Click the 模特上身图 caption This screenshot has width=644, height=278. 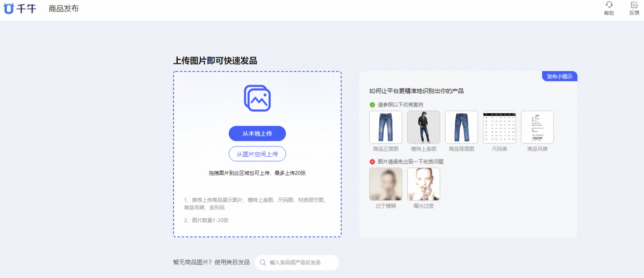424,149
